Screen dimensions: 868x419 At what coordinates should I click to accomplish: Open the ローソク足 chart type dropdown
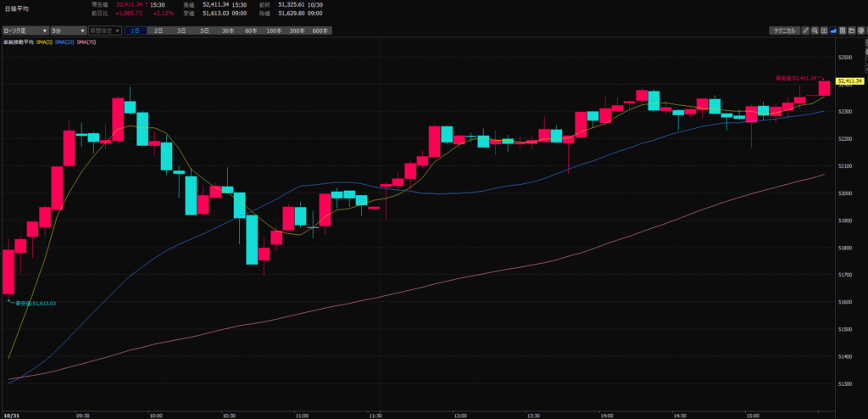24,31
